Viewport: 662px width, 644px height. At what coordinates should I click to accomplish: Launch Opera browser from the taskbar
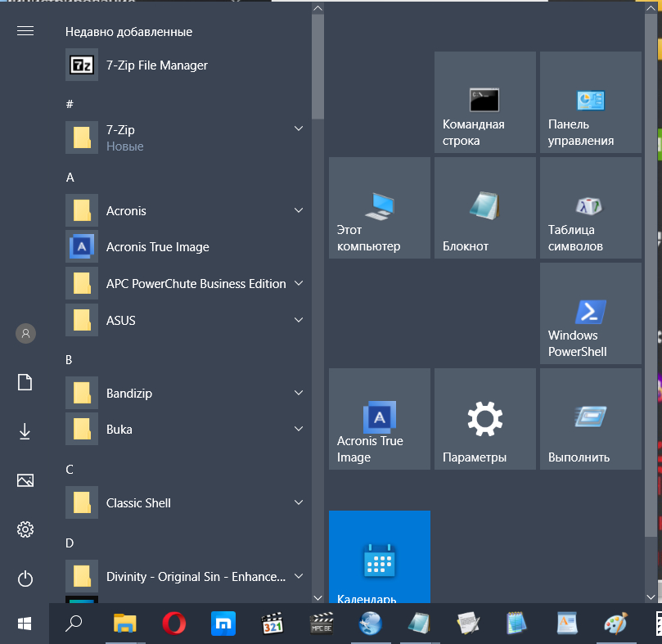174,624
